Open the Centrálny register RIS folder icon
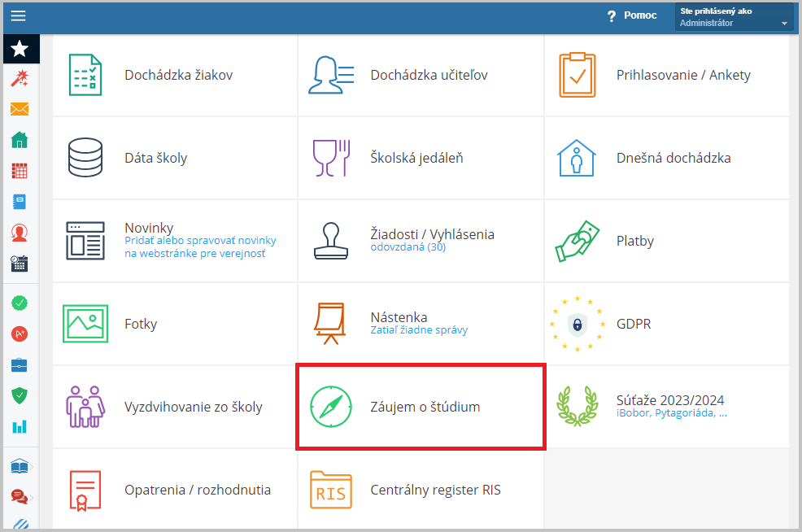This screenshot has width=802, height=532. point(331,490)
